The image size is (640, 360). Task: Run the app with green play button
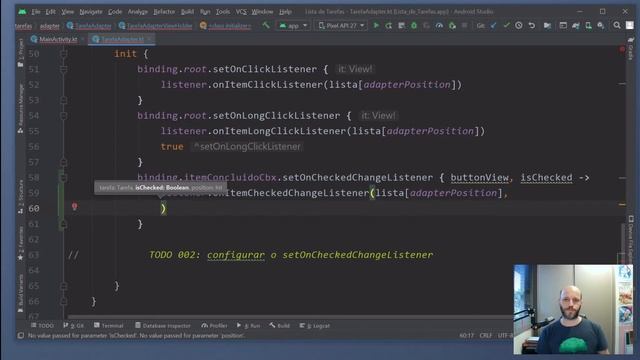coord(376,26)
